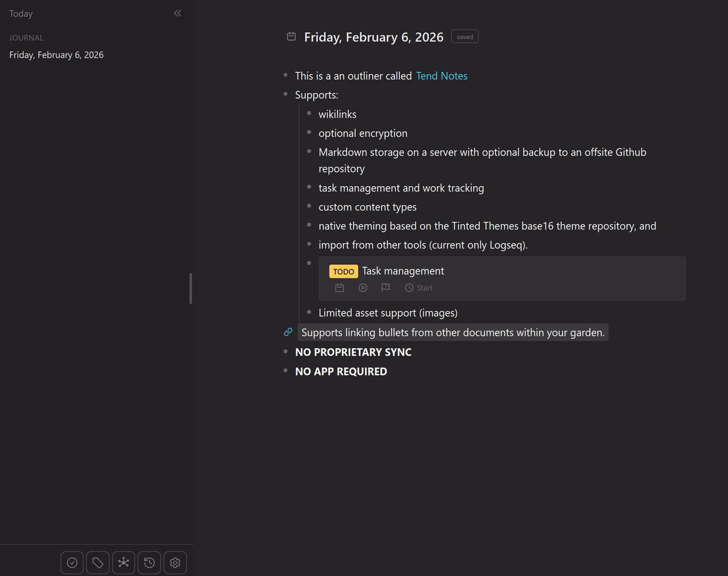Open Friday, February 6, 2026 journal entry

coord(56,55)
